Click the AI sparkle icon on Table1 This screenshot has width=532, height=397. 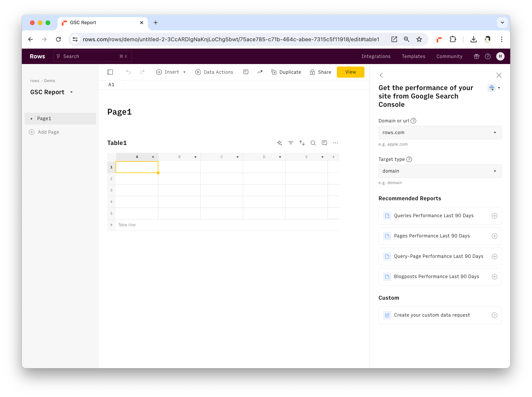tap(279, 143)
